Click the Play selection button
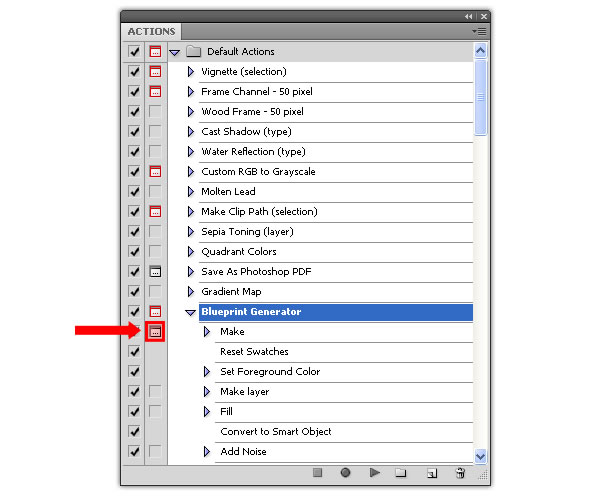This screenshot has width=600, height=501. 375,473
